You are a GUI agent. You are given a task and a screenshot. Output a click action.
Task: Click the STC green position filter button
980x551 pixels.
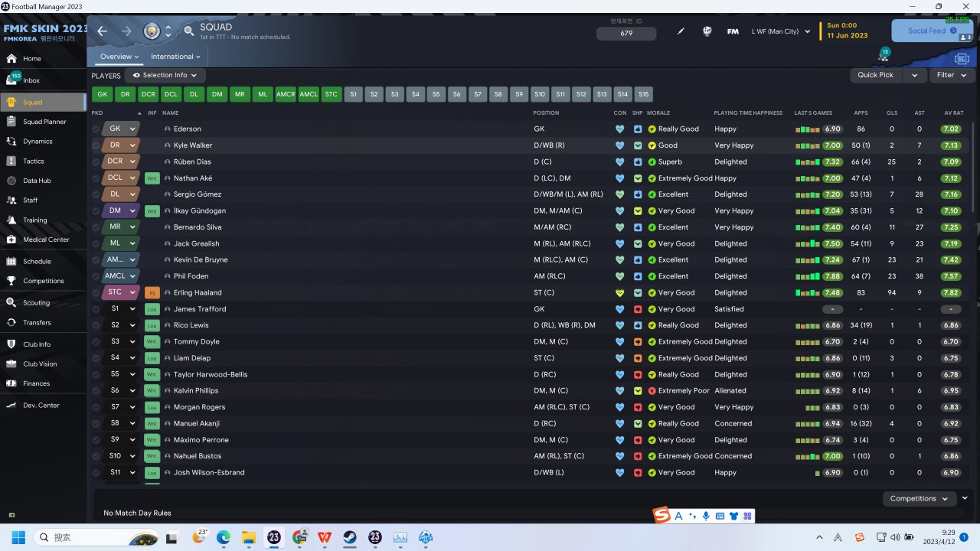click(x=331, y=94)
